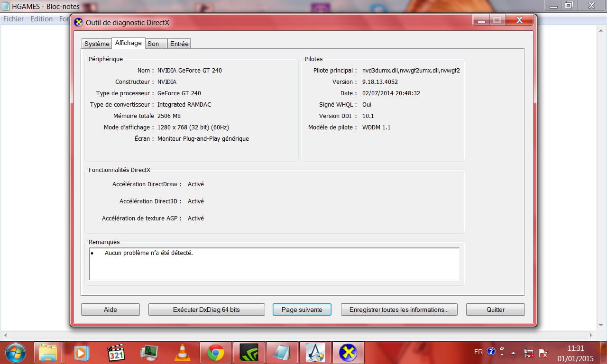This screenshot has height=364, width=607.
Task: Click the WDDM 1.1 driver model value
Action: [376, 127]
